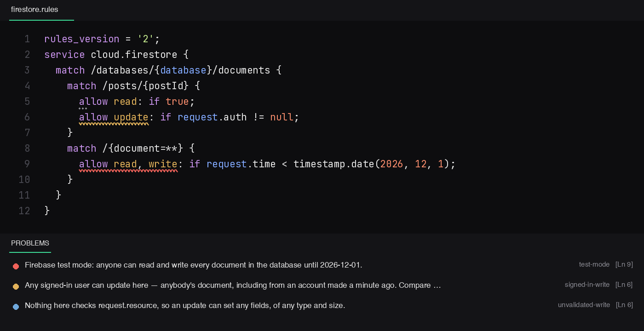Click the red error icon for test-mode problem
Image resolution: width=644 pixels, height=331 pixels.
point(16,266)
